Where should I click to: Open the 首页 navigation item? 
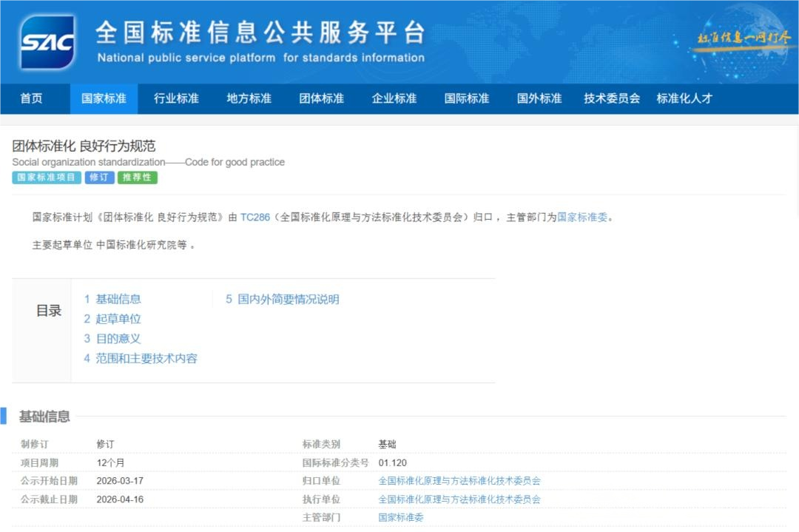pyautogui.click(x=31, y=98)
